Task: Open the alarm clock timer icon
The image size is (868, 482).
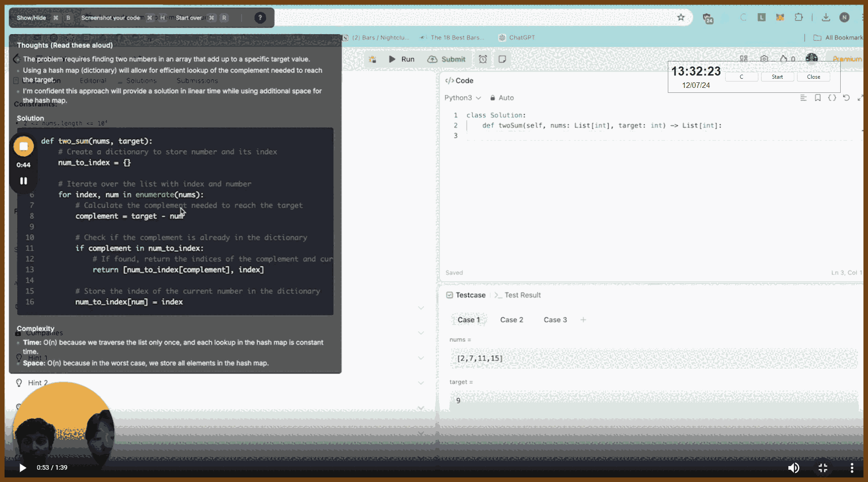Action: tap(483, 59)
